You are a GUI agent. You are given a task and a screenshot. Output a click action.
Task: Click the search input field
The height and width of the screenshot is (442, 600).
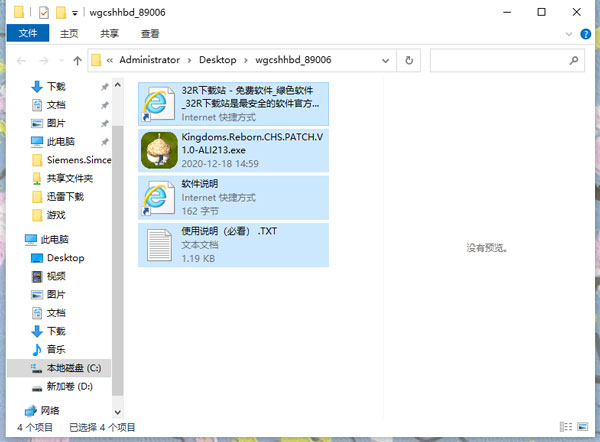pos(500,61)
